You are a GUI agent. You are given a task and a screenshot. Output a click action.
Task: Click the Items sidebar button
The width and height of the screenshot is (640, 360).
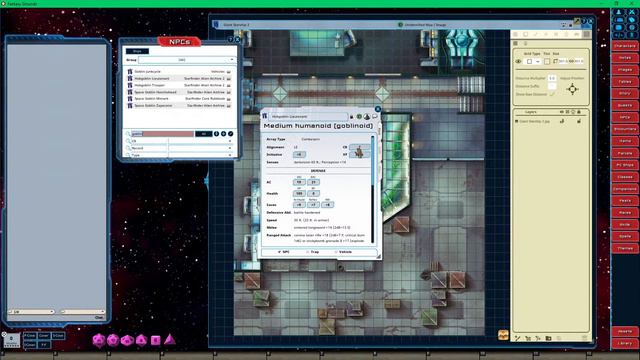625,141
